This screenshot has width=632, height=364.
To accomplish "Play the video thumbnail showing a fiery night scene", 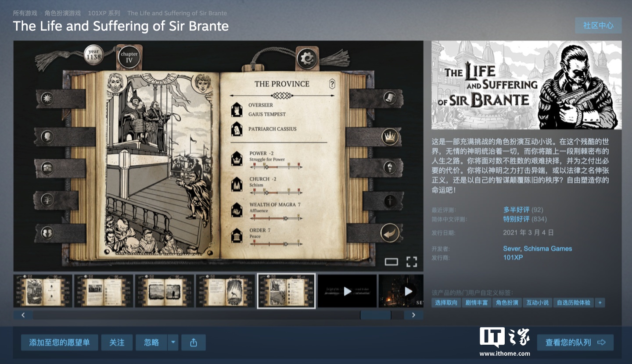I will click(x=401, y=291).
